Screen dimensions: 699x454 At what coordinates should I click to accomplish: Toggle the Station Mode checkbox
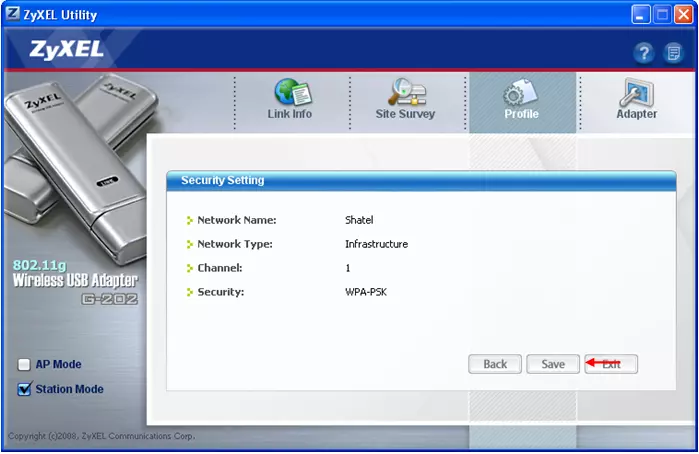tap(24, 389)
